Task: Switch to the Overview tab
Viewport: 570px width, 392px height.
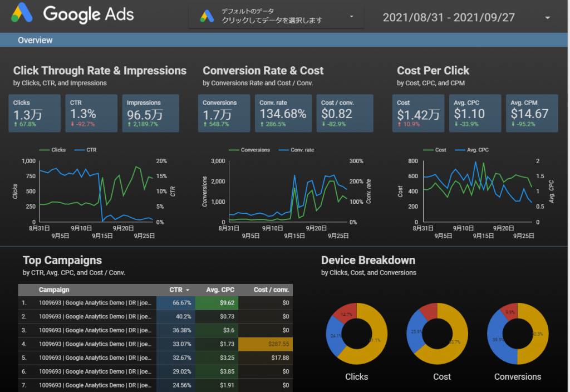Action: [35, 40]
